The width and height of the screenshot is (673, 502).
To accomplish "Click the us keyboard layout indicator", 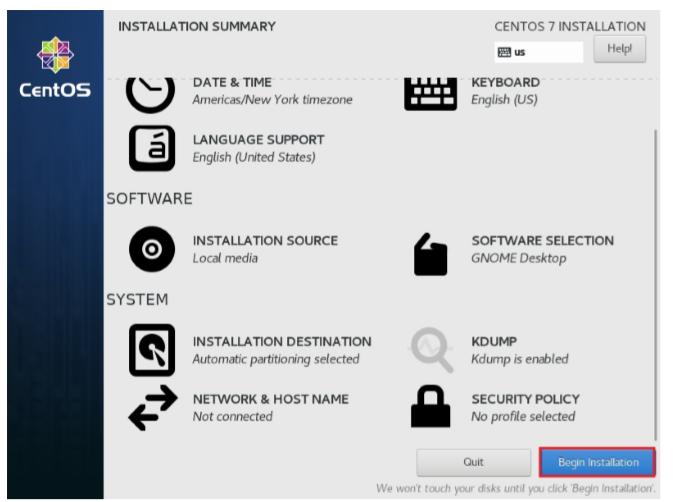I will point(538,50).
